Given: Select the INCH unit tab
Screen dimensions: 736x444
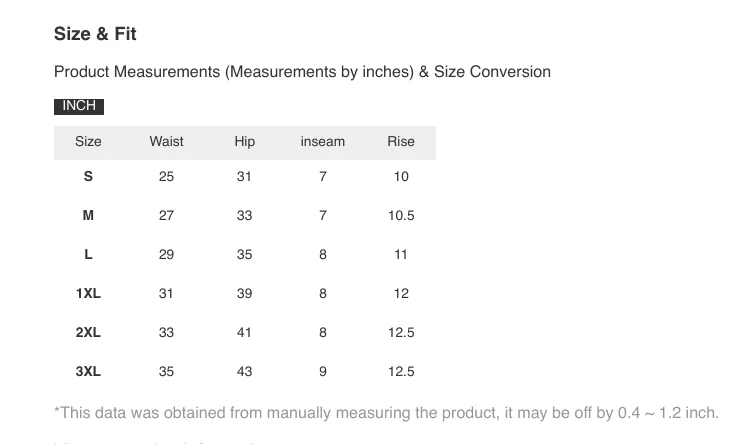Looking at the screenshot, I should point(79,106).
